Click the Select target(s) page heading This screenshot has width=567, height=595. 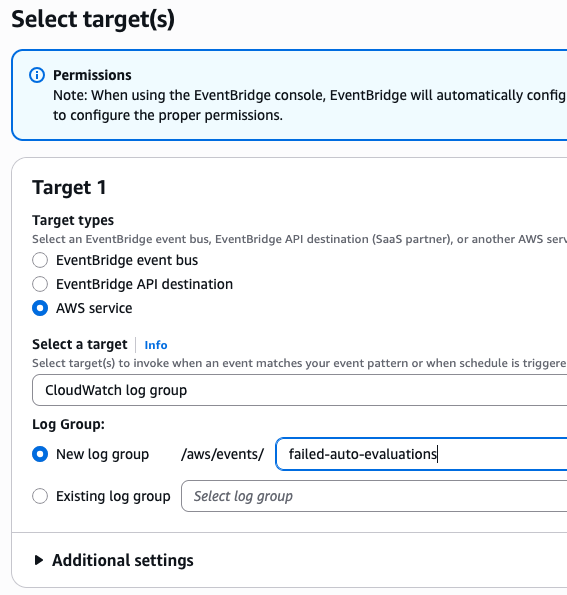[x=93, y=19]
